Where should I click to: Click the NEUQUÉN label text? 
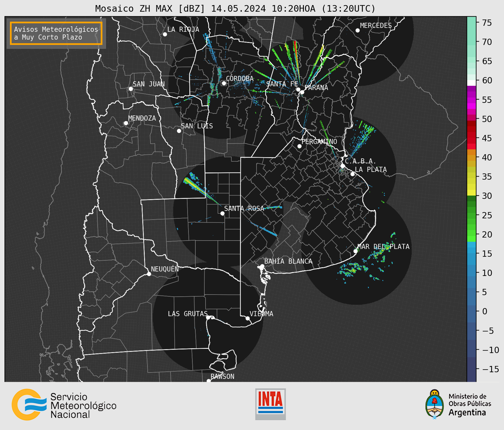click(x=165, y=269)
